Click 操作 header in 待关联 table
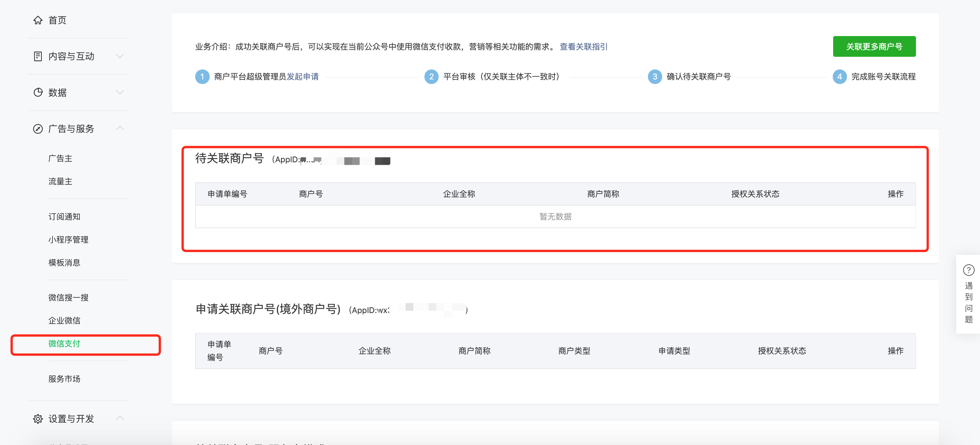The width and height of the screenshot is (980, 445). [x=896, y=194]
